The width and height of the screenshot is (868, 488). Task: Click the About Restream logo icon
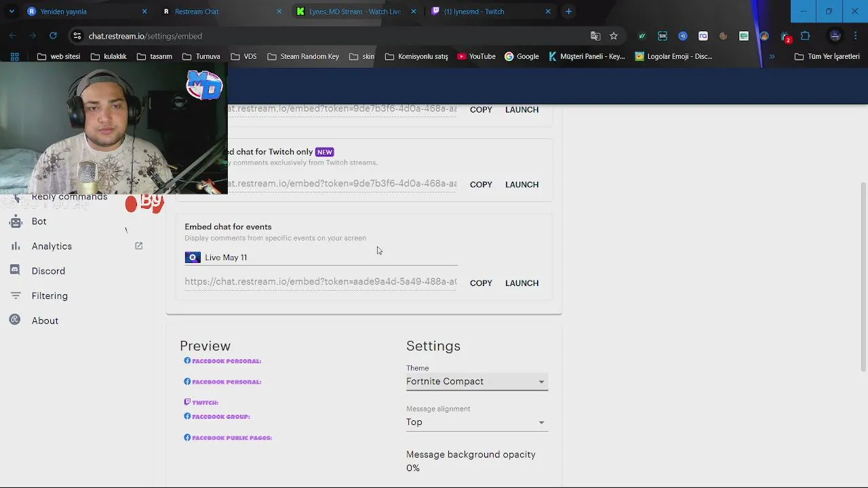point(15,320)
